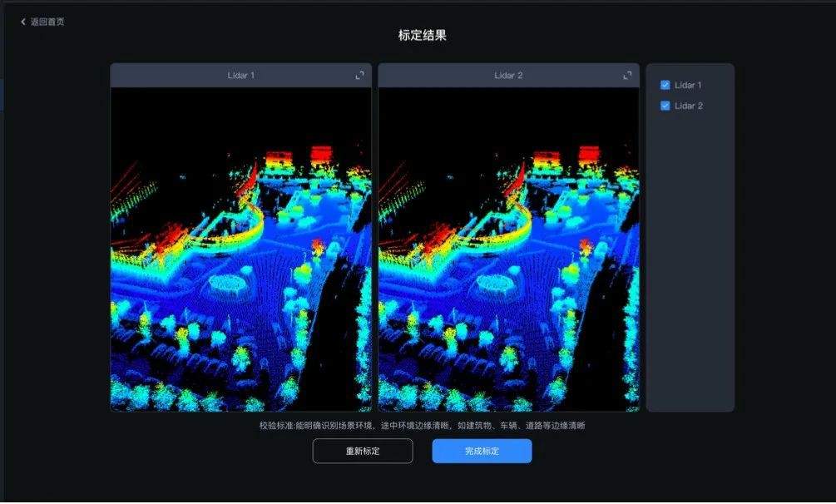The width and height of the screenshot is (836, 504).
Task: Click the back arrow icon
Action: (x=23, y=22)
